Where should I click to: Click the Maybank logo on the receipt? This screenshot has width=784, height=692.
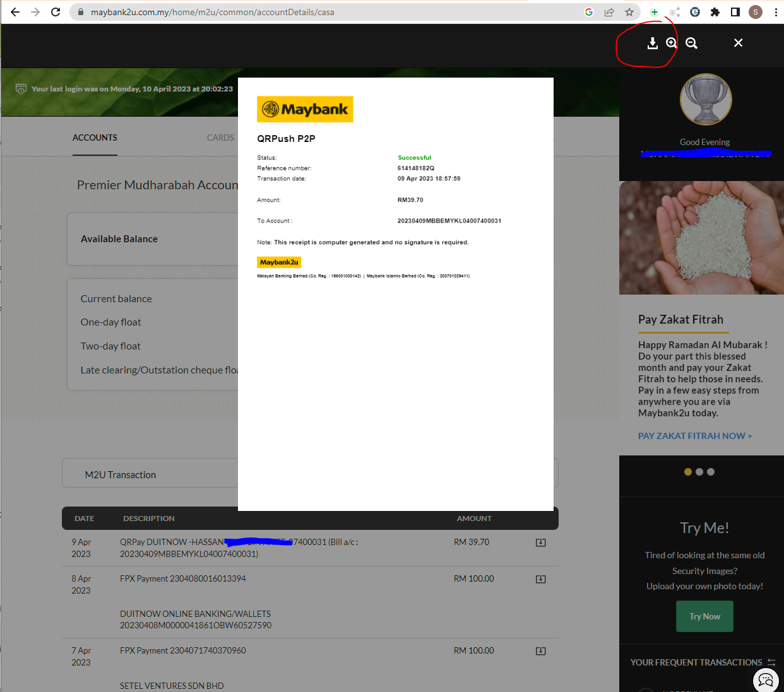coord(305,109)
